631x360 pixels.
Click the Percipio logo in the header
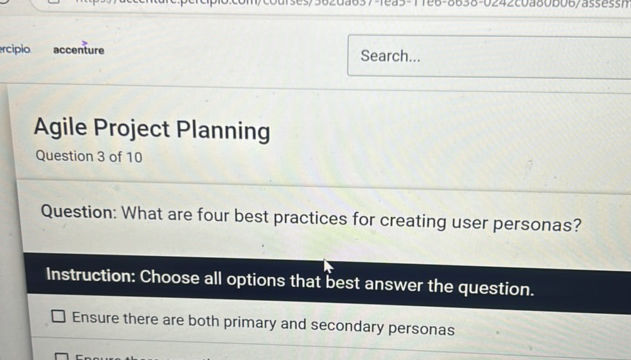tap(15, 49)
